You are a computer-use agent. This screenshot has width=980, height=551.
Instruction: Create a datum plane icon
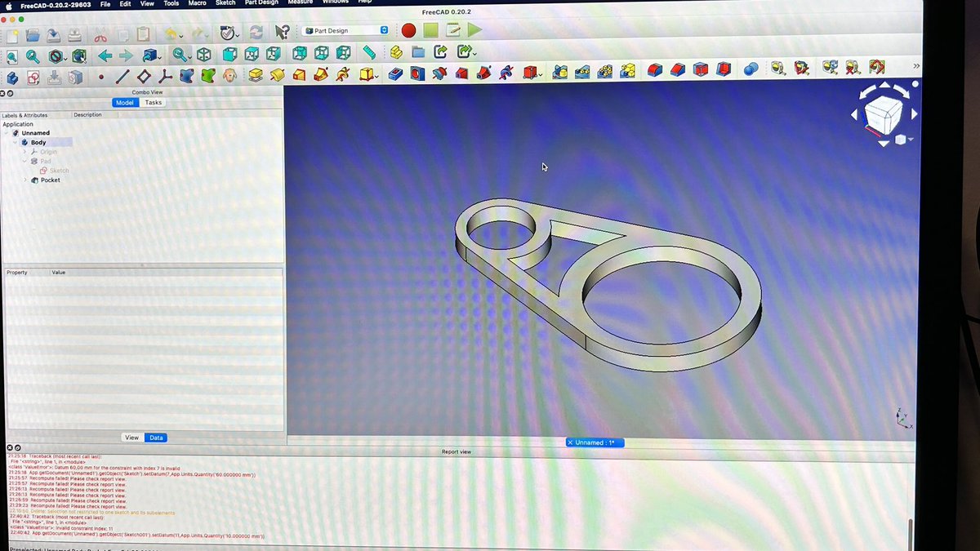pyautogui.click(x=144, y=76)
